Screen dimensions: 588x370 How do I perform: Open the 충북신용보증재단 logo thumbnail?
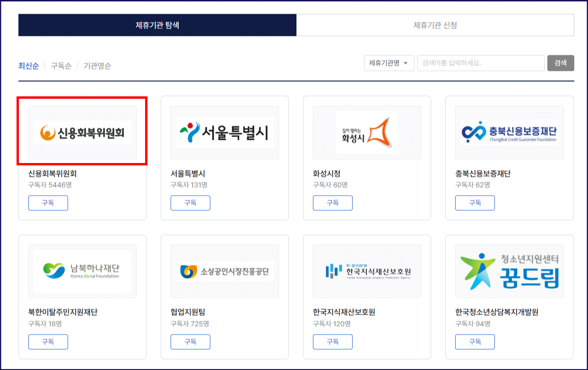510,132
